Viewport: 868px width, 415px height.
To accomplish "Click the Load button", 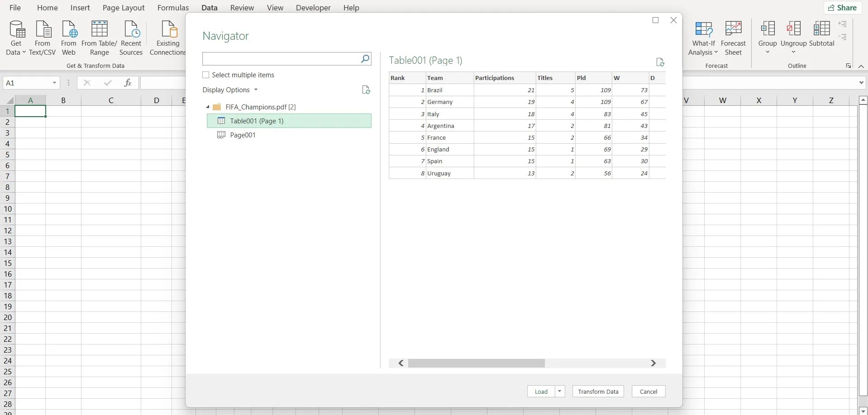I will pyautogui.click(x=541, y=391).
